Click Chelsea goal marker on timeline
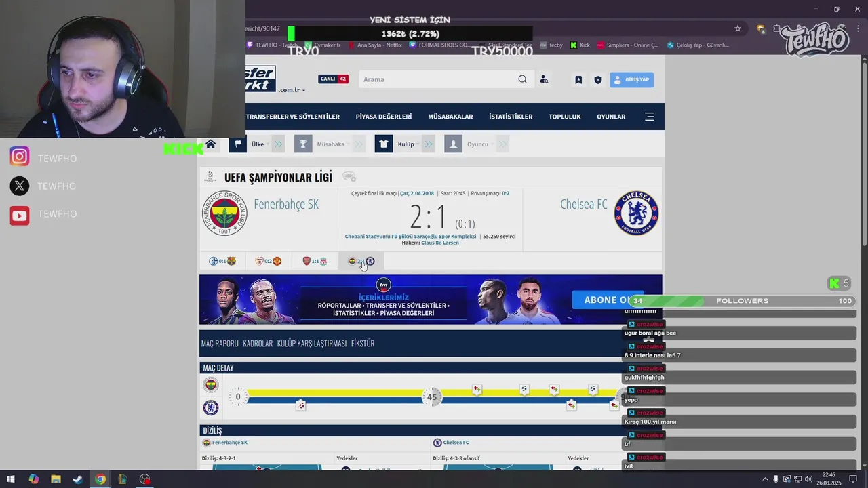Image resolution: width=868 pixels, height=488 pixels. point(301,405)
